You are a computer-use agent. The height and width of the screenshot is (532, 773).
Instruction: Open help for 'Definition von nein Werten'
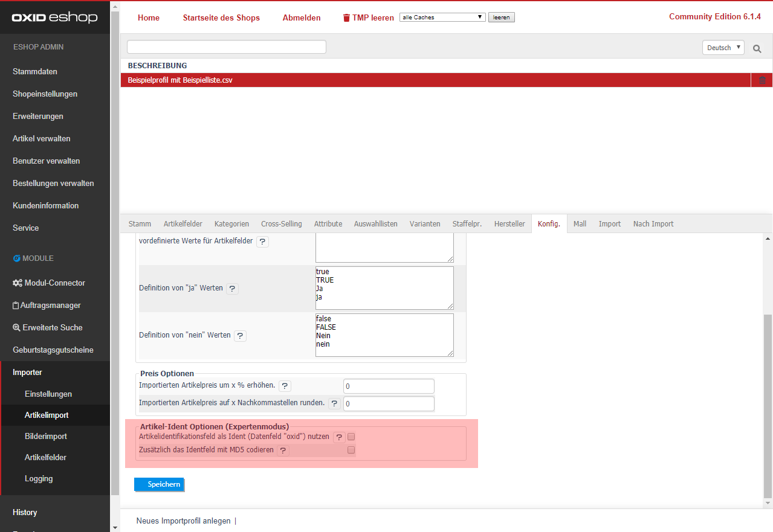coord(240,336)
